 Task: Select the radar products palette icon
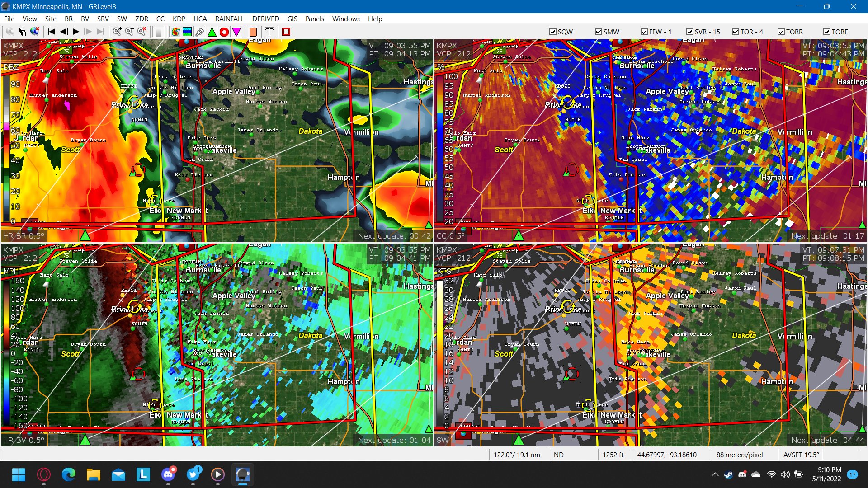(175, 32)
